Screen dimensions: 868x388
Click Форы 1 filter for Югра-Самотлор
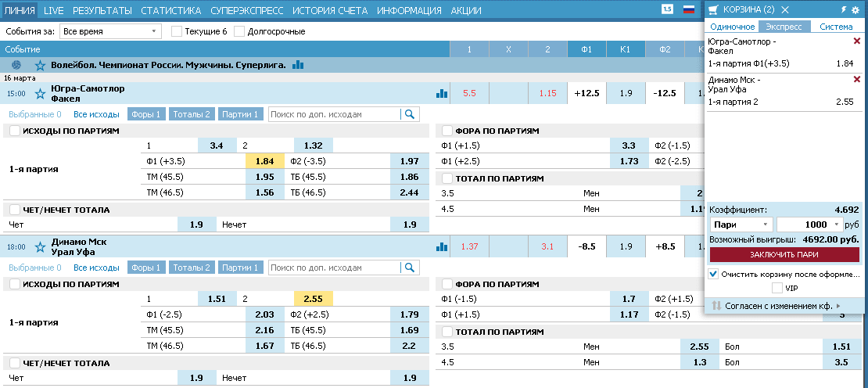[x=147, y=114]
